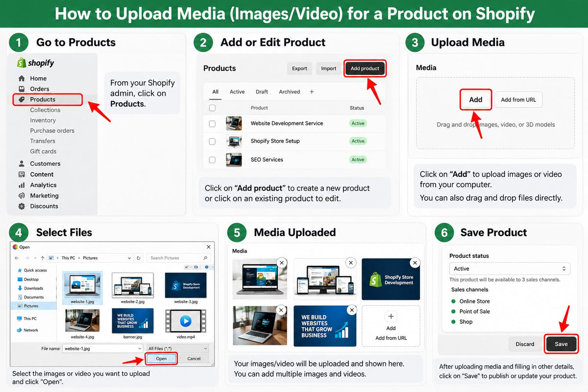Select Network in the Open dialog sidebar

tap(27, 330)
